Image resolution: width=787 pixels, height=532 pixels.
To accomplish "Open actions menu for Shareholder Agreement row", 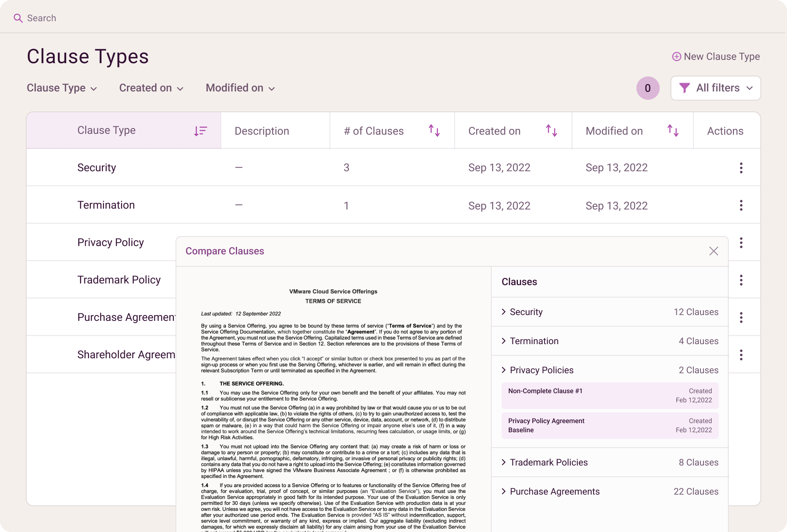I will (741, 355).
